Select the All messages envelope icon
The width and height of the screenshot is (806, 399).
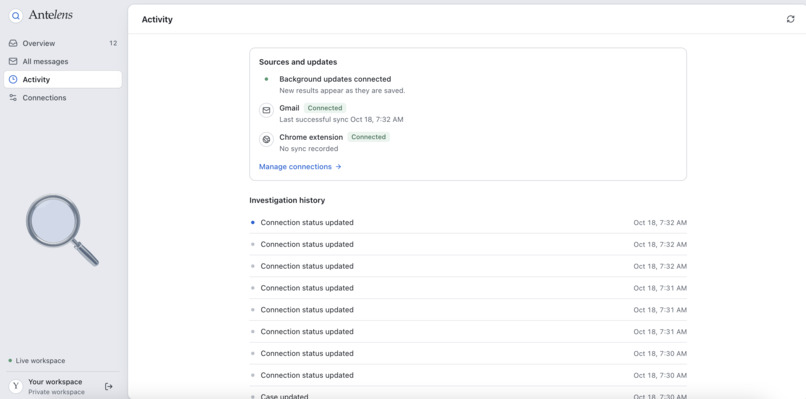(x=13, y=61)
